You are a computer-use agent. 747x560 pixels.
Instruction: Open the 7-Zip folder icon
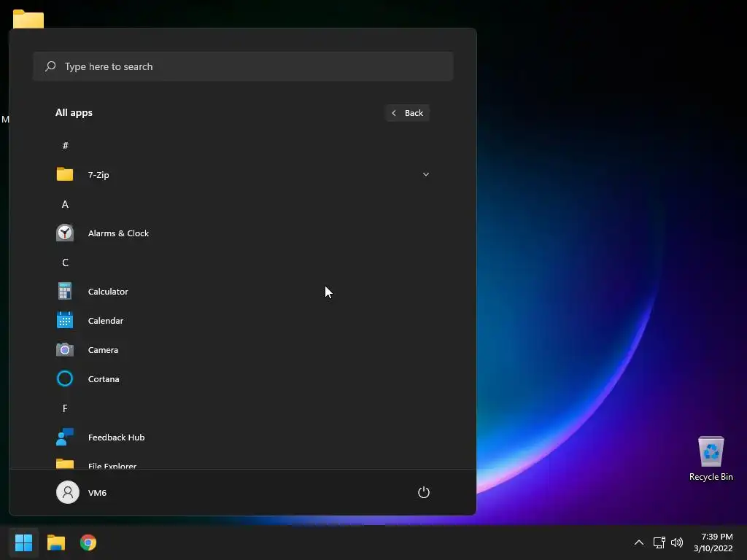65,174
